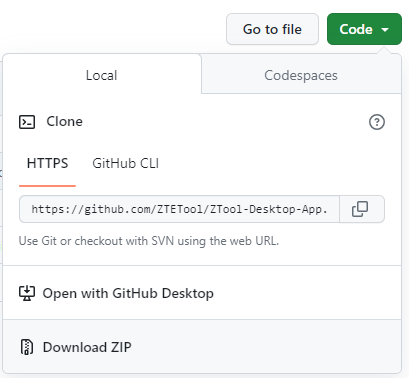The width and height of the screenshot is (409, 378).
Task: Open the clone help question-mark icon
Action: (x=377, y=122)
